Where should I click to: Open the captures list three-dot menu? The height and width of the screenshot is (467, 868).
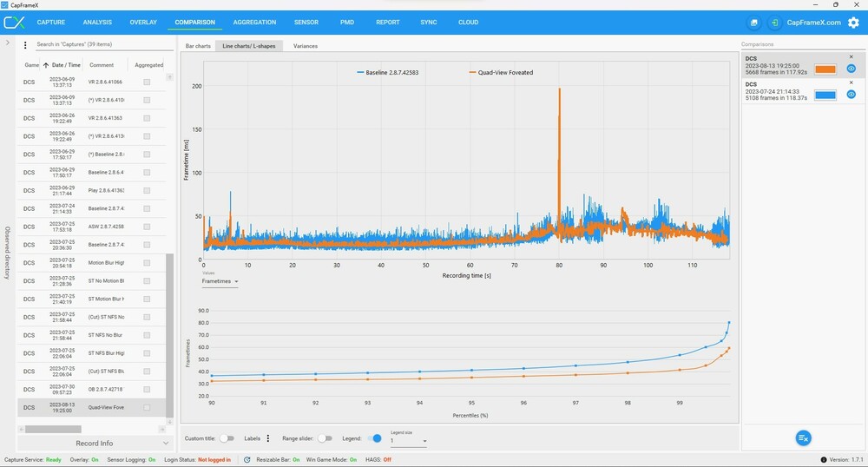click(x=25, y=45)
